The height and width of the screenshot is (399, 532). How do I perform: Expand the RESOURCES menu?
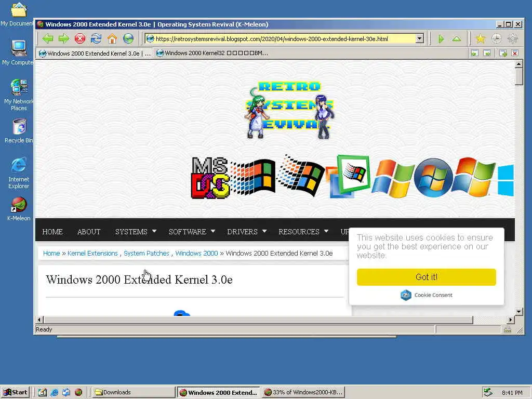(303, 232)
